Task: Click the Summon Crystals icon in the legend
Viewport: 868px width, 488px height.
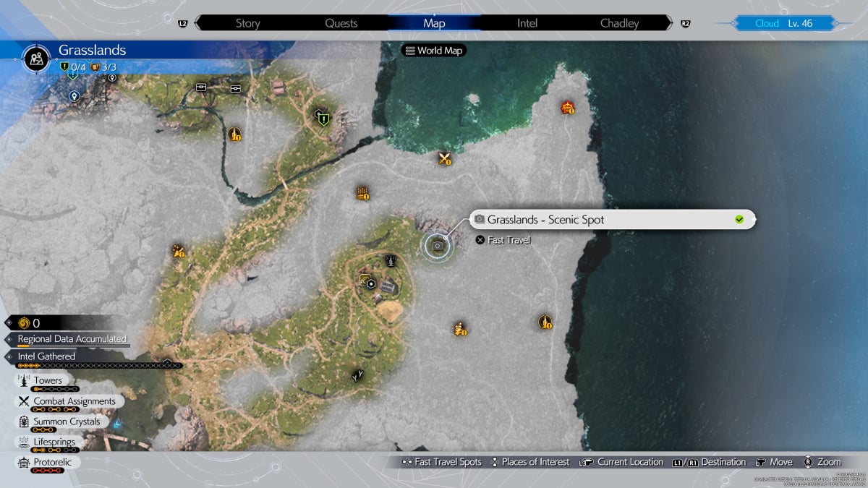Action: pos(23,421)
